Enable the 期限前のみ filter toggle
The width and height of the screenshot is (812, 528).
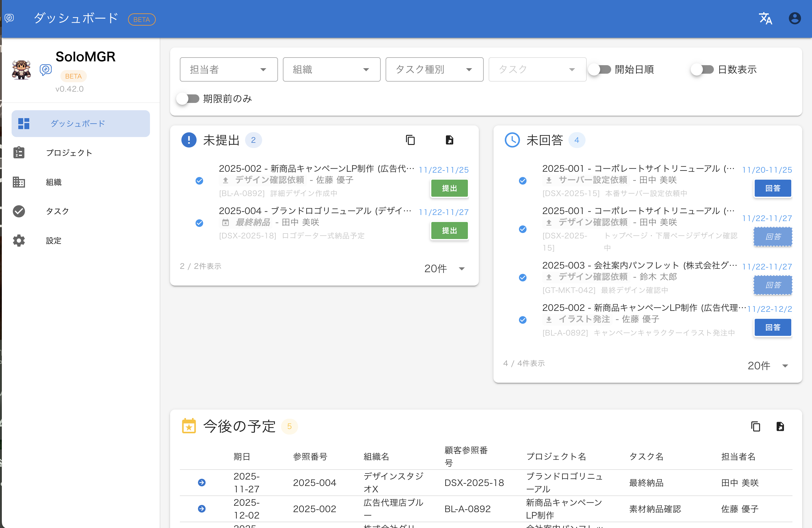tap(188, 99)
